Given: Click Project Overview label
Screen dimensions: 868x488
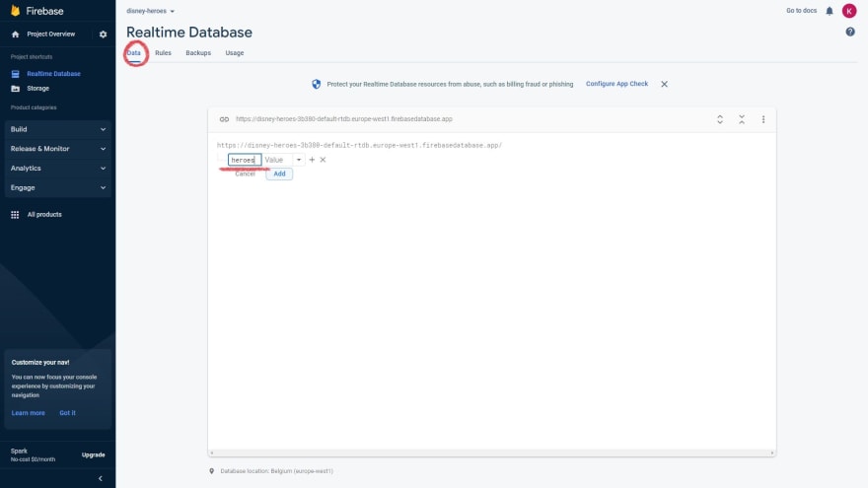Looking at the screenshot, I should 51,35.
